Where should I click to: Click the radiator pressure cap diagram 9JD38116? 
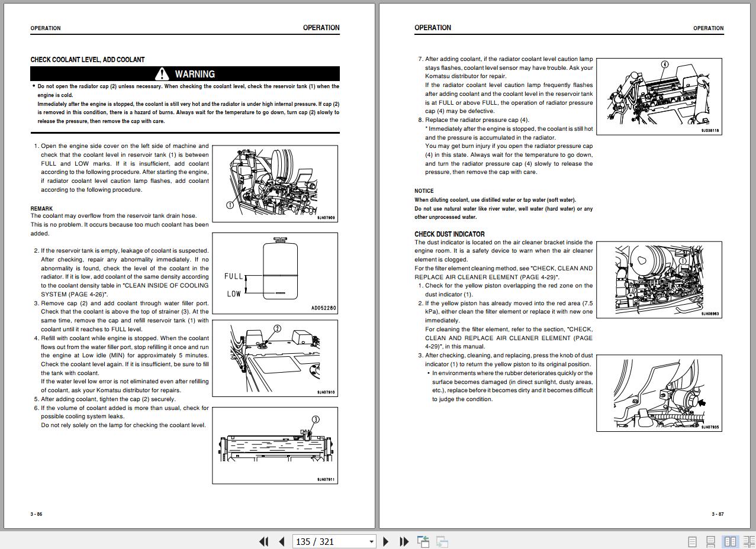click(659, 96)
